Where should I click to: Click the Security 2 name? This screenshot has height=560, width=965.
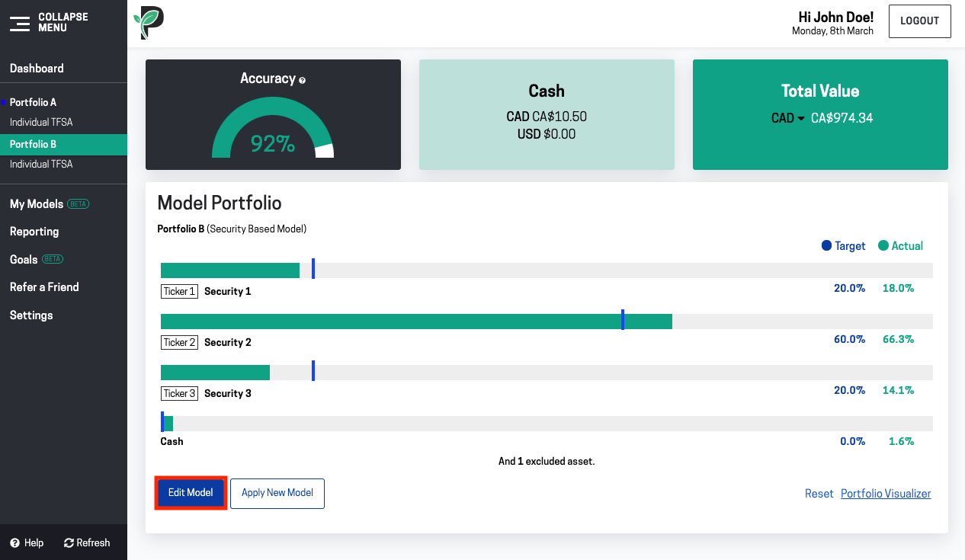coord(228,343)
